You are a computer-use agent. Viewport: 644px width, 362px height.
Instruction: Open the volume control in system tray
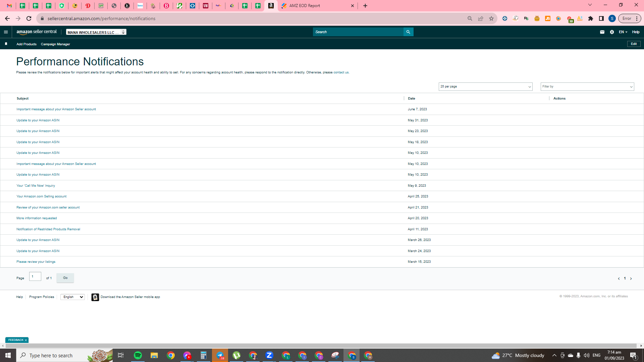coord(586,355)
